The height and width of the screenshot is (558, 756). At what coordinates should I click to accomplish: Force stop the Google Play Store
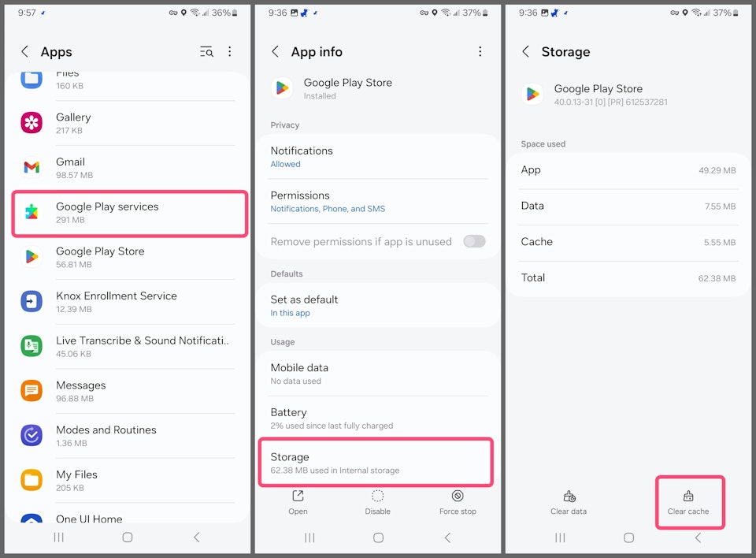458,502
